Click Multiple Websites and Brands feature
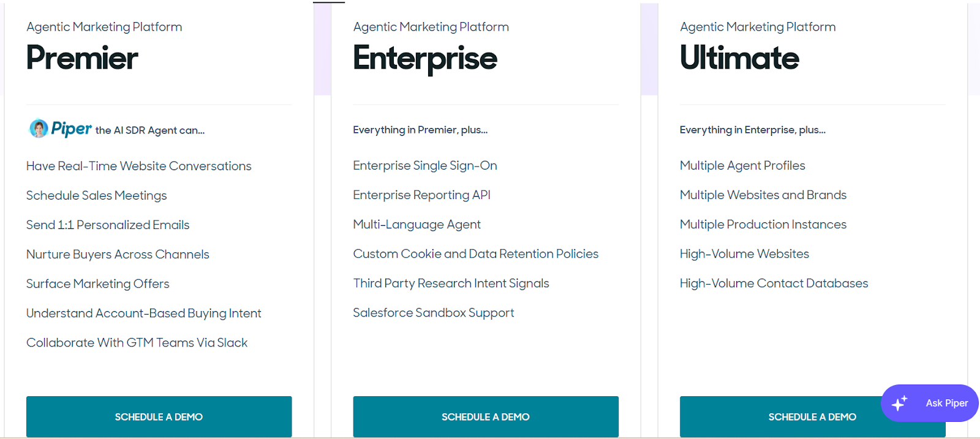 pyautogui.click(x=763, y=195)
